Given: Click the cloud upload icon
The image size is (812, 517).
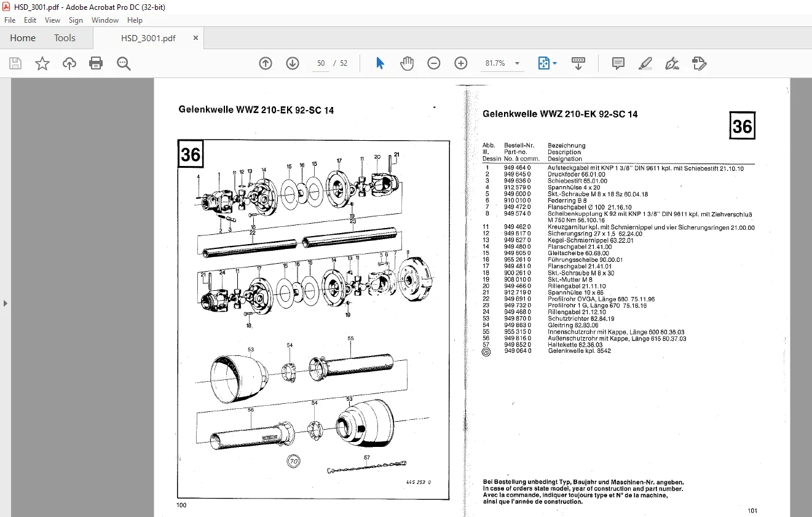Looking at the screenshot, I should (69, 63).
